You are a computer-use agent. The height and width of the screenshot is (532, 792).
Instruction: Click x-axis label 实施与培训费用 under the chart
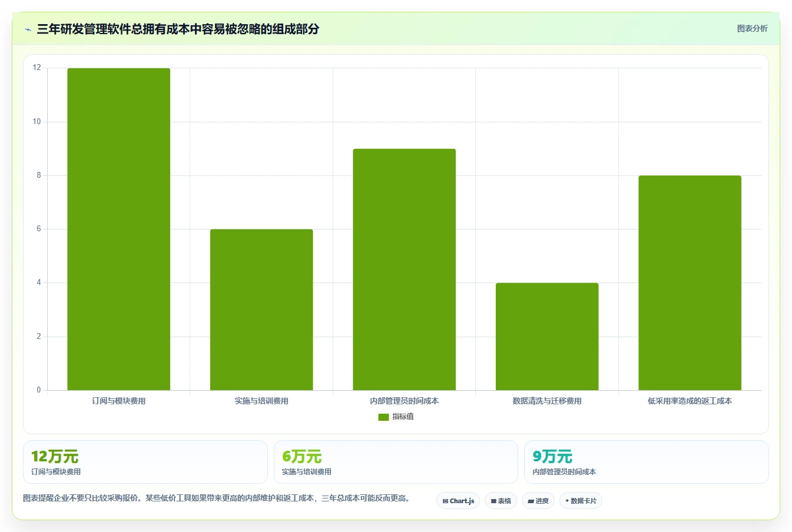pyautogui.click(x=261, y=401)
